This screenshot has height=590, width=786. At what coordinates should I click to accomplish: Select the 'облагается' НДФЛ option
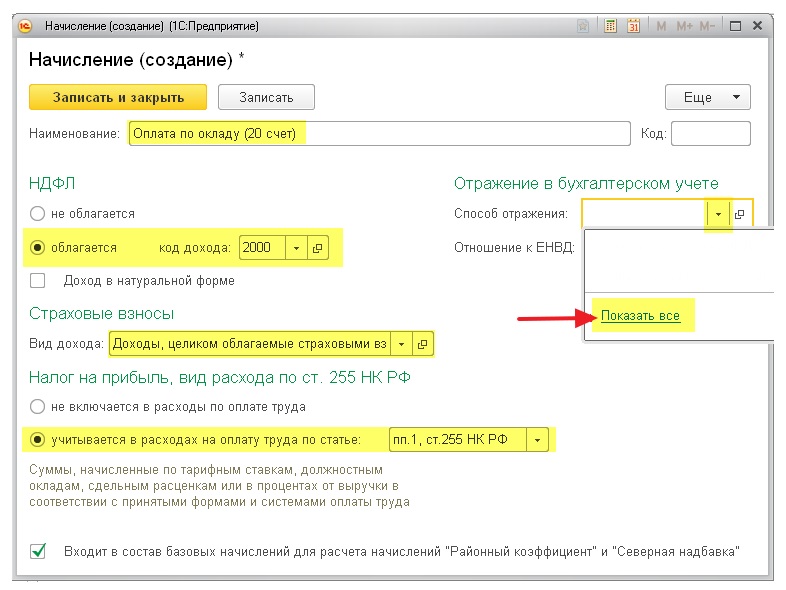pyautogui.click(x=38, y=248)
